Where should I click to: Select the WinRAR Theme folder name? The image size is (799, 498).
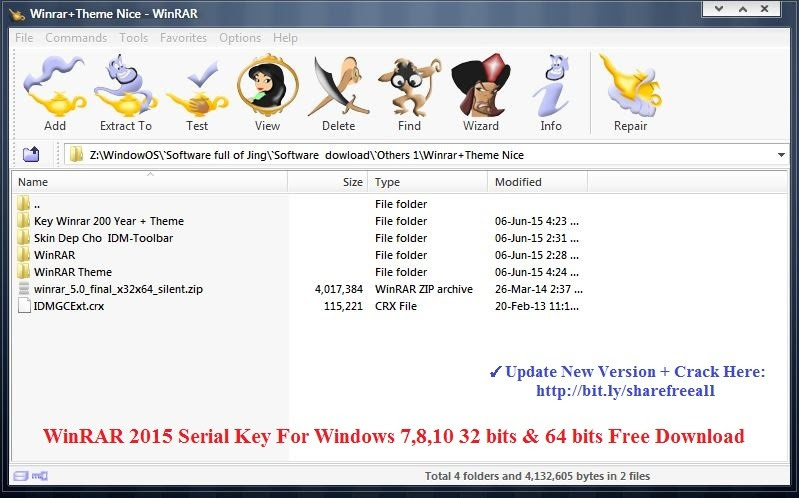pyautogui.click(x=73, y=272)
